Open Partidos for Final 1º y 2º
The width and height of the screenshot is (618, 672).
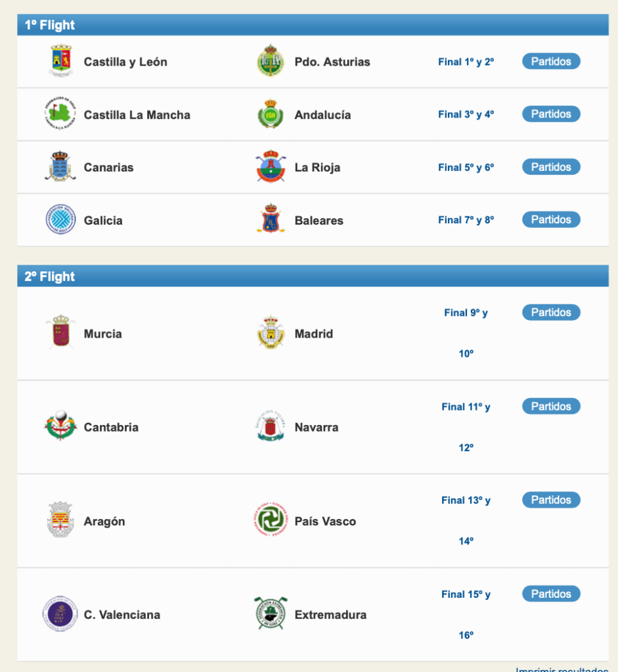click(551, 61)
